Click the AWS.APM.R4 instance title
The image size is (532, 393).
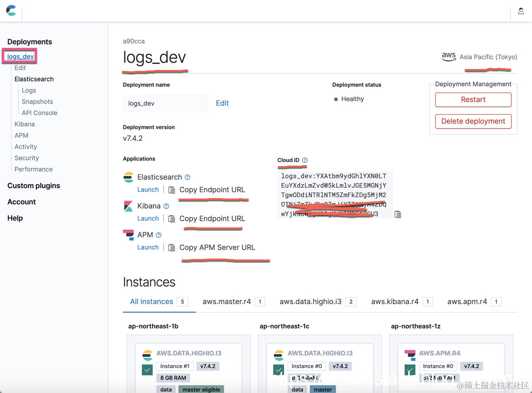(440, 353)
